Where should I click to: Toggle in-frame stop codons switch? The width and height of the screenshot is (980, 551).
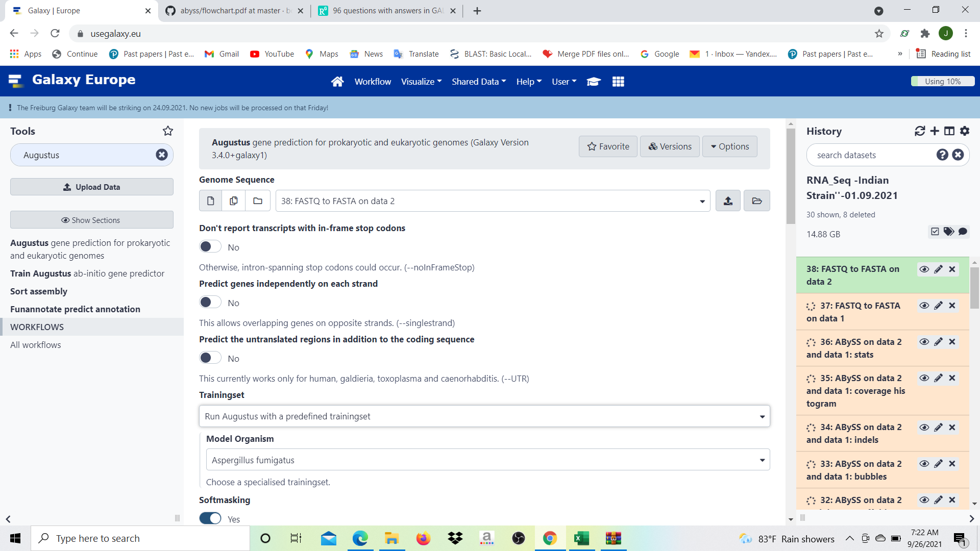[x=210, y=247]
